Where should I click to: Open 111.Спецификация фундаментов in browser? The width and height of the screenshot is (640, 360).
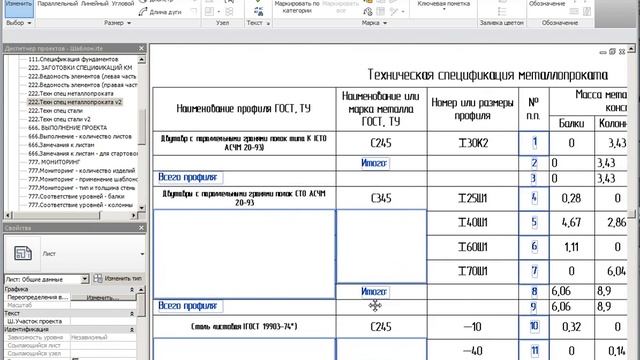tap(73, 59)
